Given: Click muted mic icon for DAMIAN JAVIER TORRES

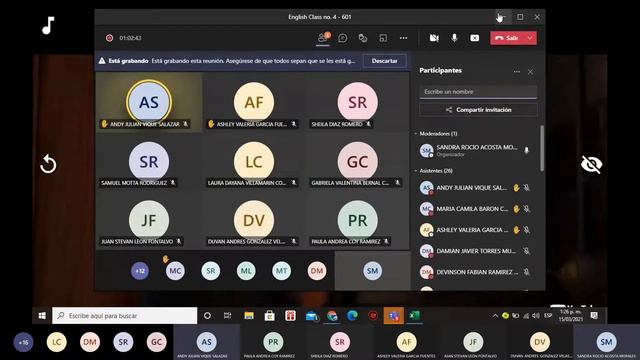Looking at the screenshot, I should point(527,251).
